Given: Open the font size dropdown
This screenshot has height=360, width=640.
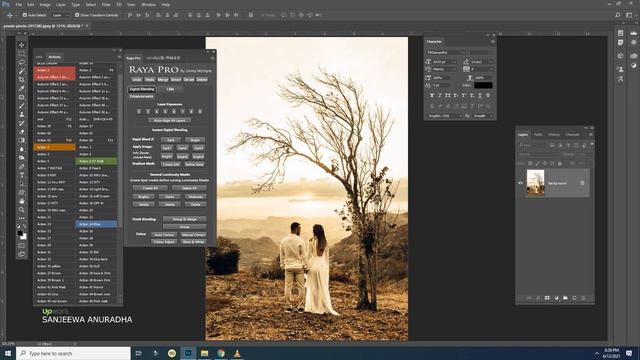Looking at the screenshot, I should pyautogui.click(x=444, y=62).
